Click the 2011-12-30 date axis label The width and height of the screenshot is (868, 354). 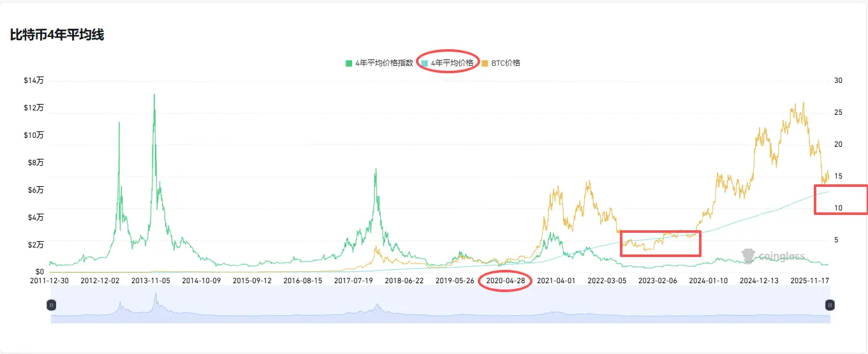coord(50,280)
